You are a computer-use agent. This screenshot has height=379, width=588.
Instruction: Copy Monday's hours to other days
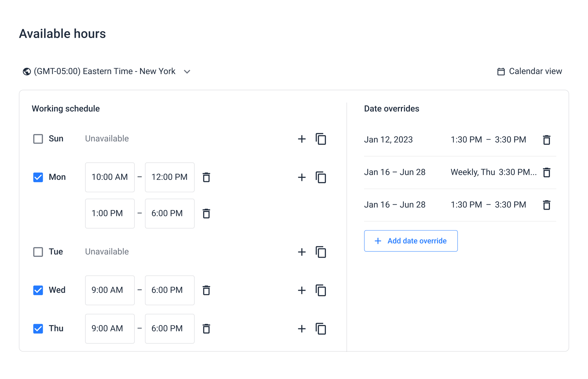pos(320,177)
